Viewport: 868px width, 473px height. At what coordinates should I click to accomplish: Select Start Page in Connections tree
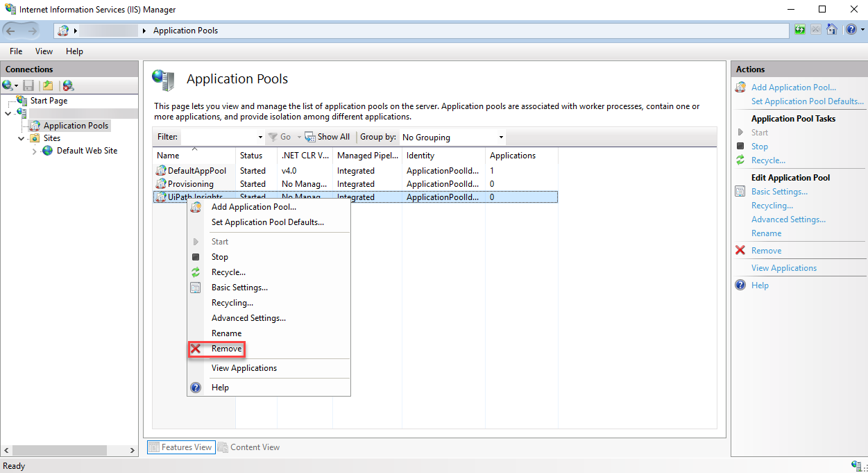click(x=49, y=101)
